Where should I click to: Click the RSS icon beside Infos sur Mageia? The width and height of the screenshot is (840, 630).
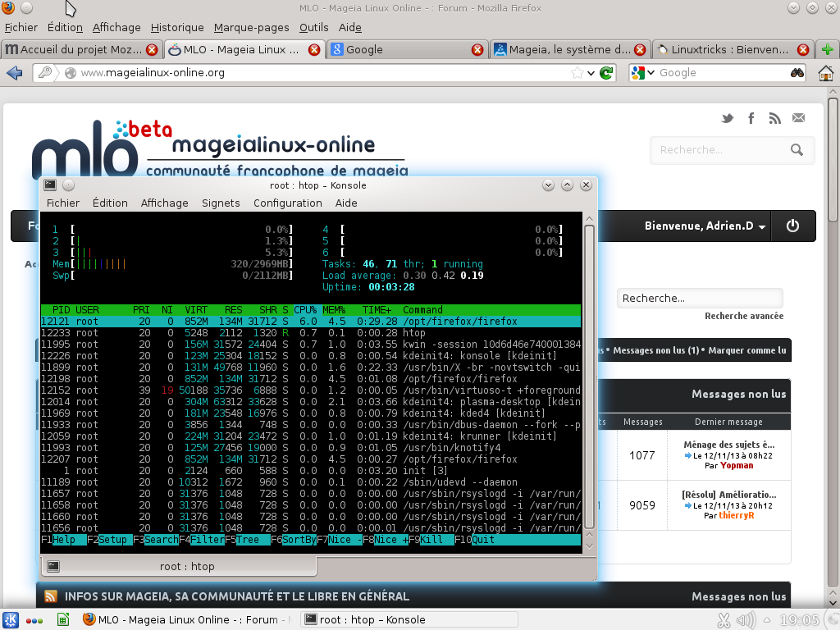pyautogui.click(x=51, y=596)
